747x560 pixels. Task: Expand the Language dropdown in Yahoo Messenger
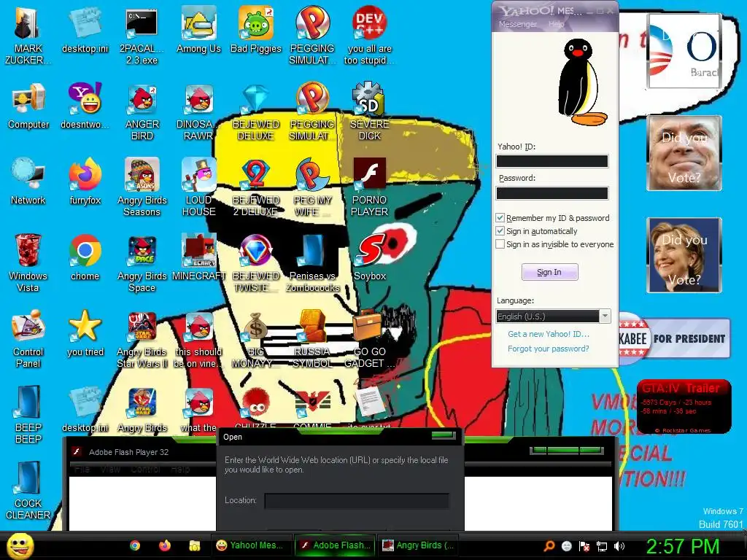tap(605, 316)
